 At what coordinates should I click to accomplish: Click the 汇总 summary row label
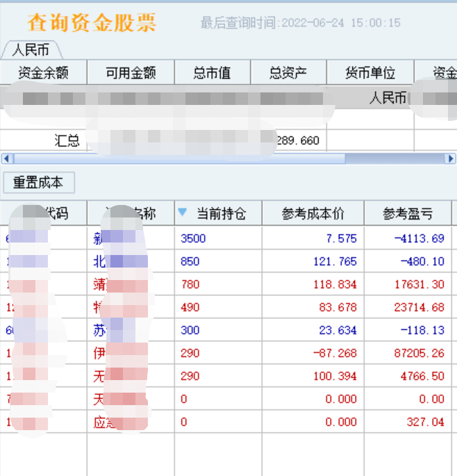click(x=67, y=140)
